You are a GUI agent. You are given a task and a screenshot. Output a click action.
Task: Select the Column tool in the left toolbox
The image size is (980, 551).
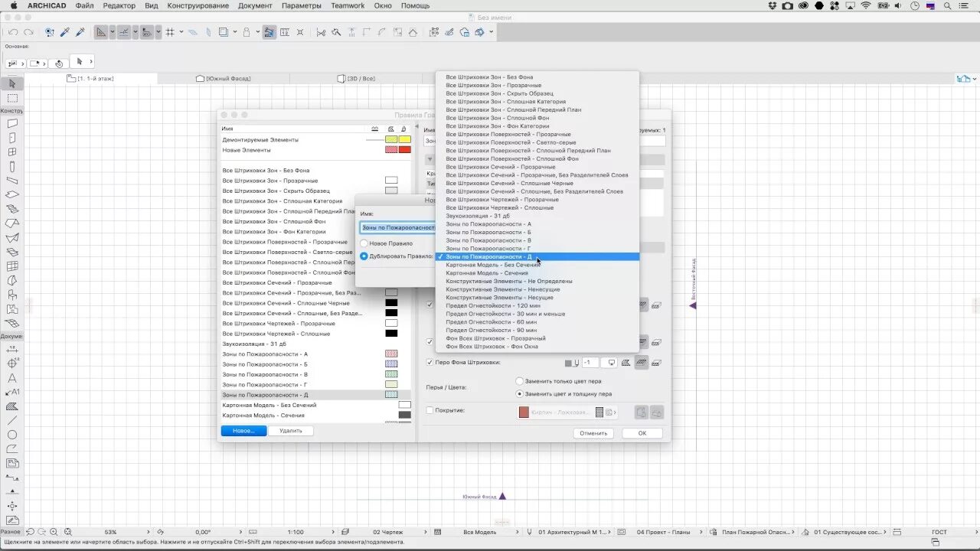pos(12,166)
